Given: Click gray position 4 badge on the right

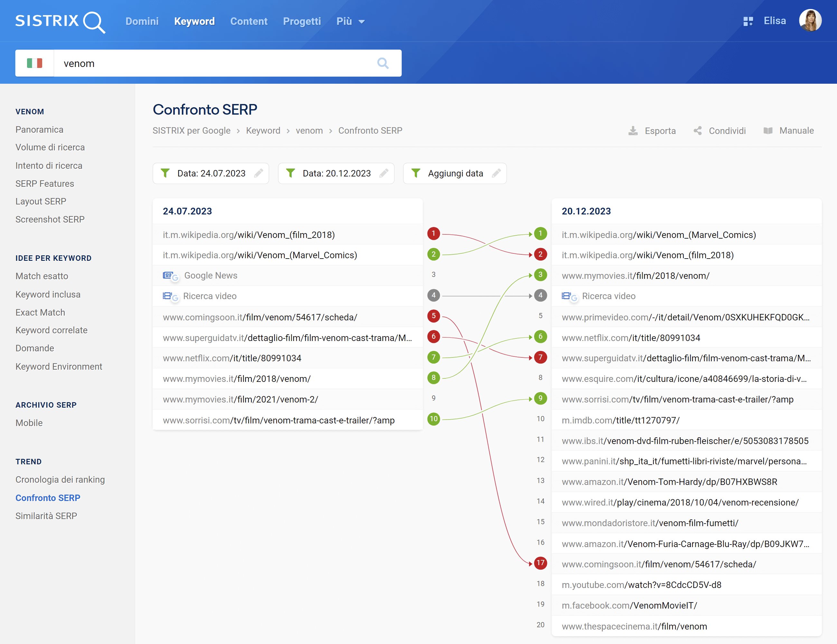Looking at the screenshot, I should [x=541, y=296].
